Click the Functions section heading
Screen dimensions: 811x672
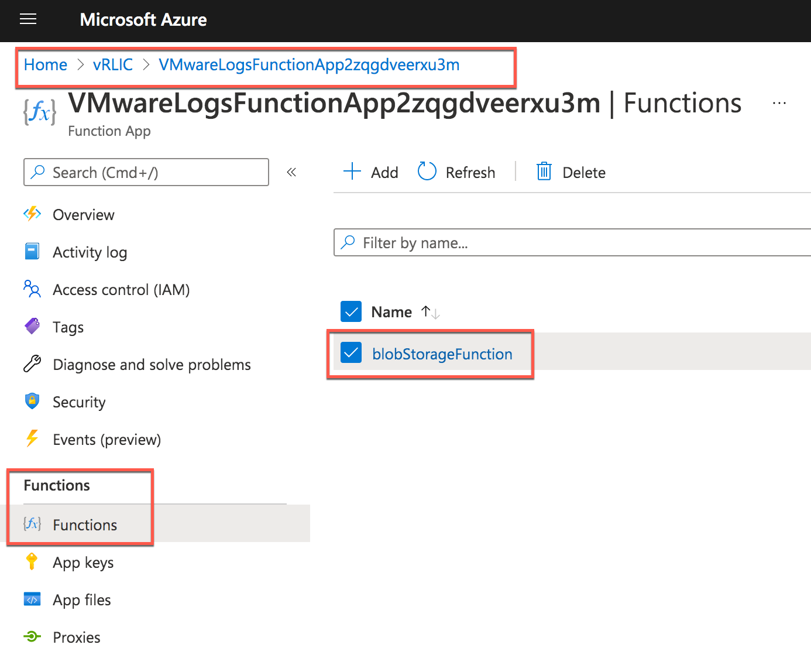(x=57, y=485)
